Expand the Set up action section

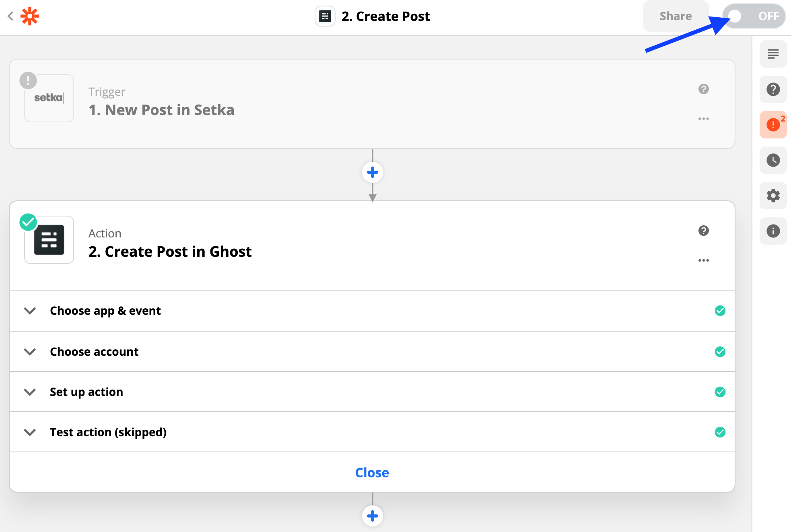86,392
